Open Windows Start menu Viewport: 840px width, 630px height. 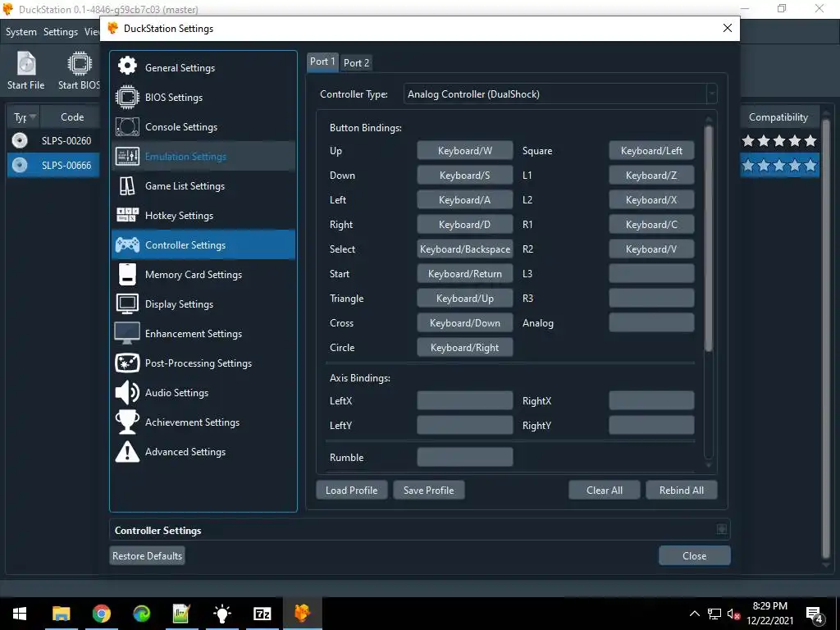tap(20, 614)
